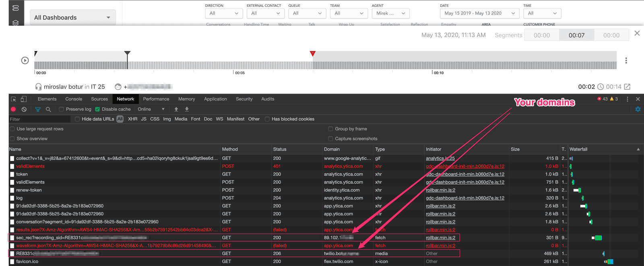
Task: Click the red record network log icon
Action: pyautogui.click(x=13, y=109)
